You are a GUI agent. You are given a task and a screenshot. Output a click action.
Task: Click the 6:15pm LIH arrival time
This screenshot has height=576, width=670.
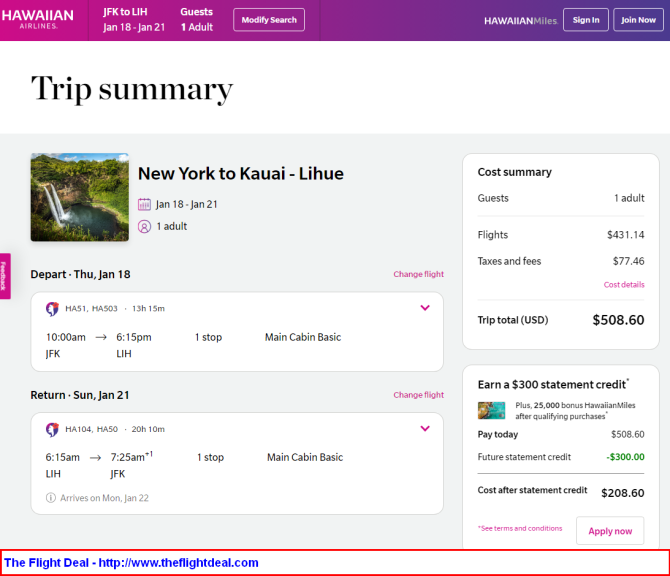tap(134, 337)
